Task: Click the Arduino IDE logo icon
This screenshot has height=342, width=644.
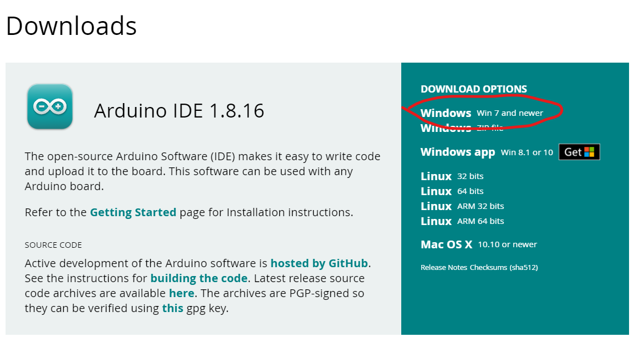Action: pos(49,106)
